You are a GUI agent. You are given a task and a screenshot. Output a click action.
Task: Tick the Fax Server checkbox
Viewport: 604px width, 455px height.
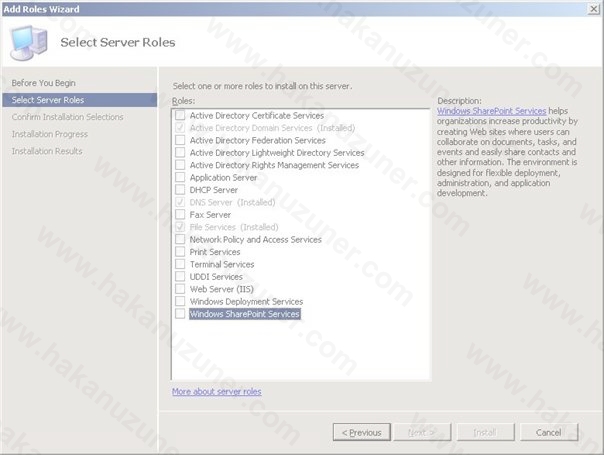pos(180,214)
